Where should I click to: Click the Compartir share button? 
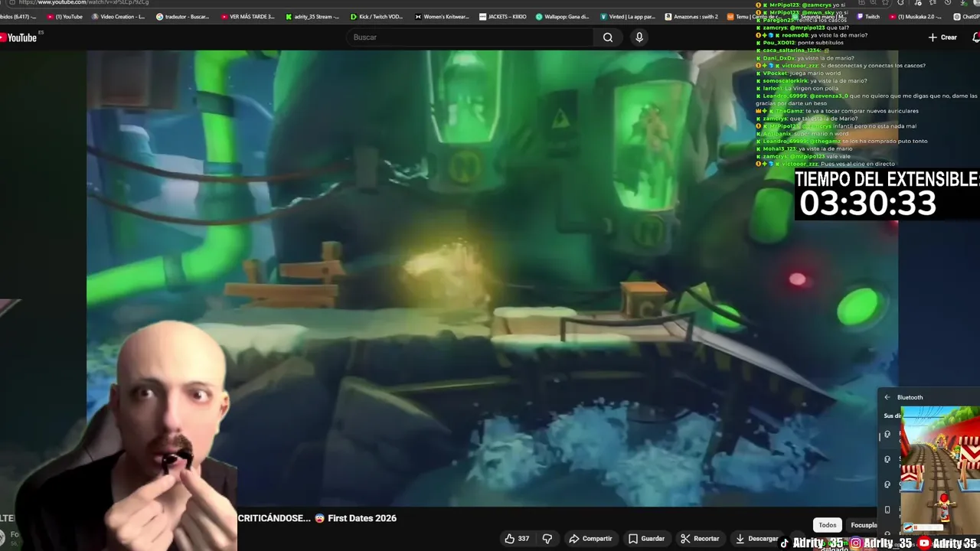point(590,539)
